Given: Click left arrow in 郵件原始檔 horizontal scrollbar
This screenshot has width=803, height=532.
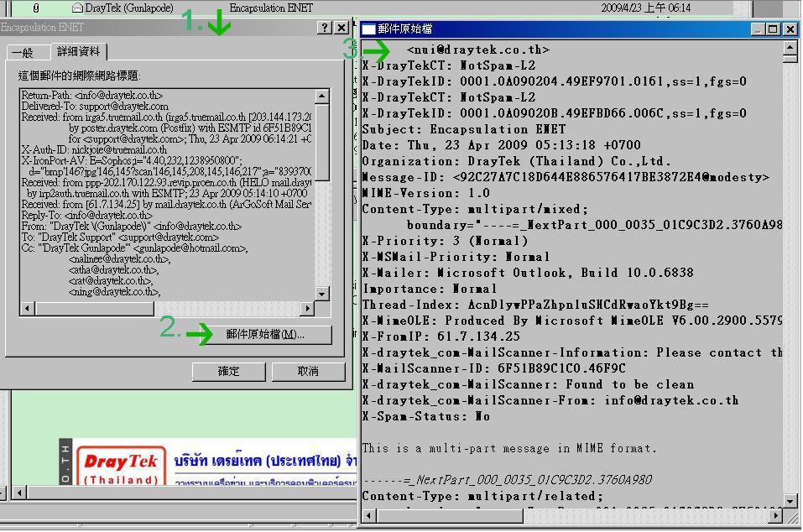Looking at the screenshot, I should click(x=368, y=515).
